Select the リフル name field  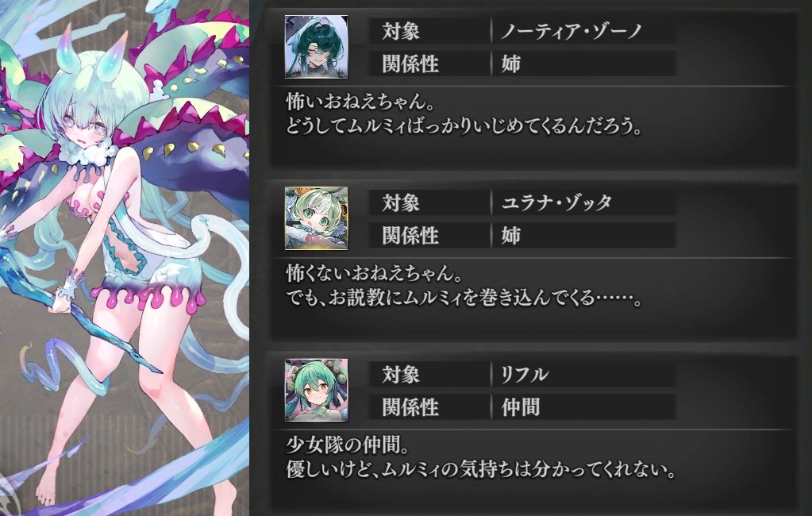click(x=583, y=374)
